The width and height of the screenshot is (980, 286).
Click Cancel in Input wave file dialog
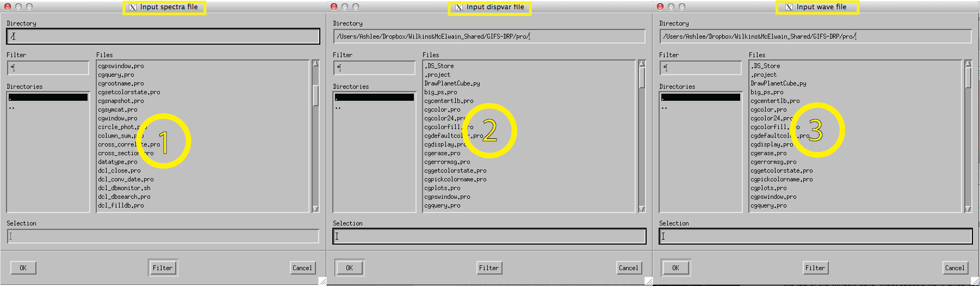pyautogui.click(x=955, y=268)
